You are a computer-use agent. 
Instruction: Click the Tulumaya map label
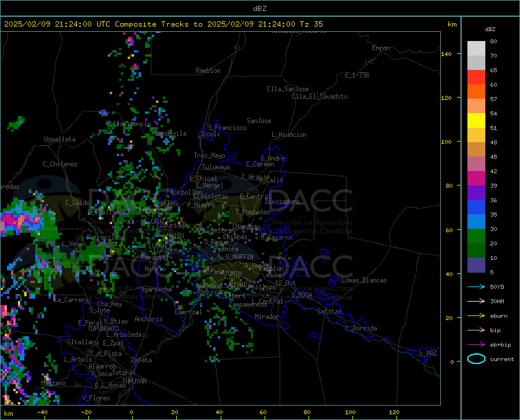pos(216,167)
